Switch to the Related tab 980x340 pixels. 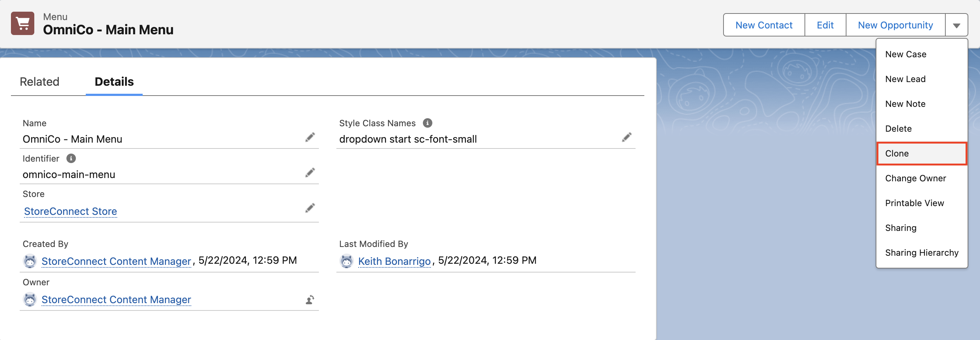click(x=39, y=81)
